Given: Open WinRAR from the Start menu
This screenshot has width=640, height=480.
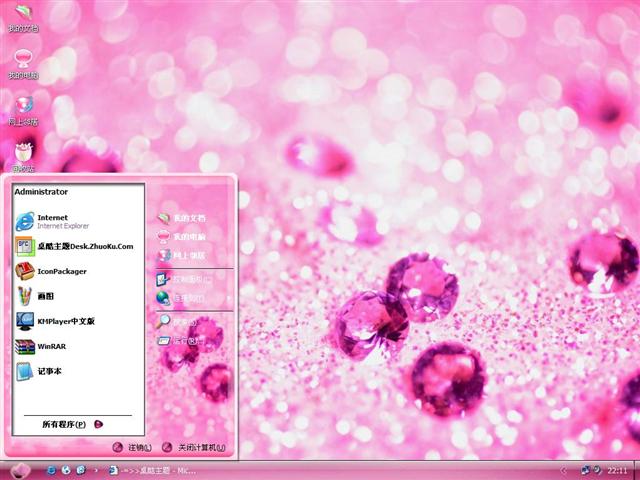Looking at the screenshot, I should (52, 347).
